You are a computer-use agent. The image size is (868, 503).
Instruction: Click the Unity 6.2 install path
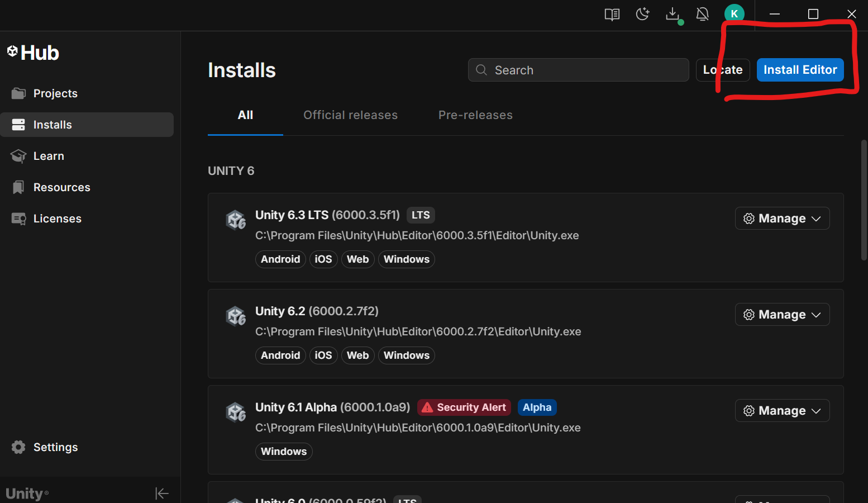418,331
